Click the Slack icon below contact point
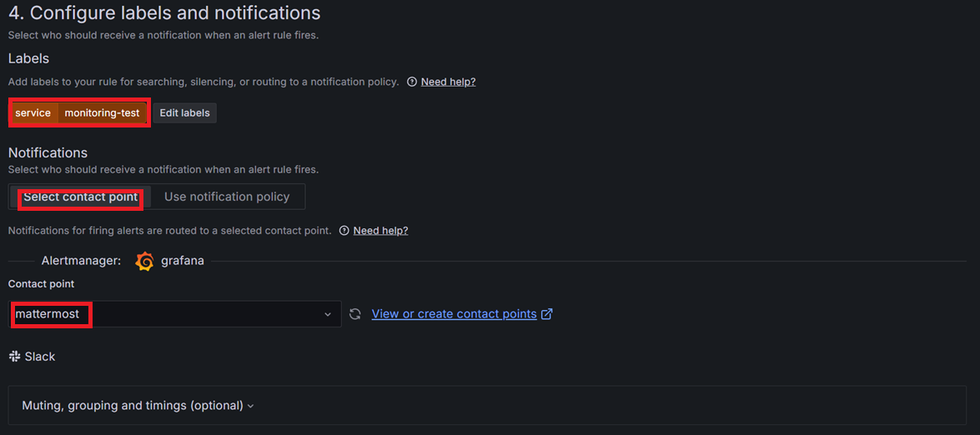The image size is (980, 435). coord(15,357)
